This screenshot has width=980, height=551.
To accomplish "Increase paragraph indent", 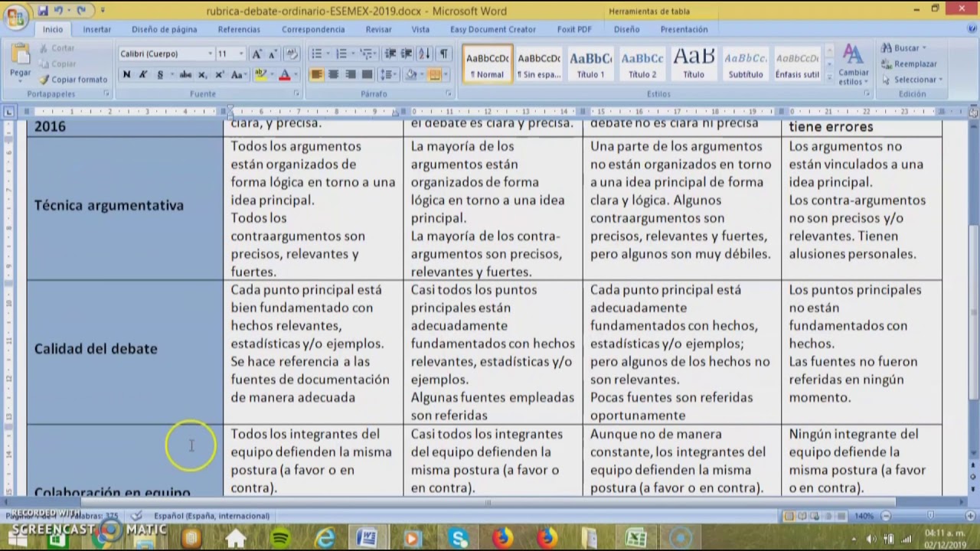I will (x=406, y=54).
